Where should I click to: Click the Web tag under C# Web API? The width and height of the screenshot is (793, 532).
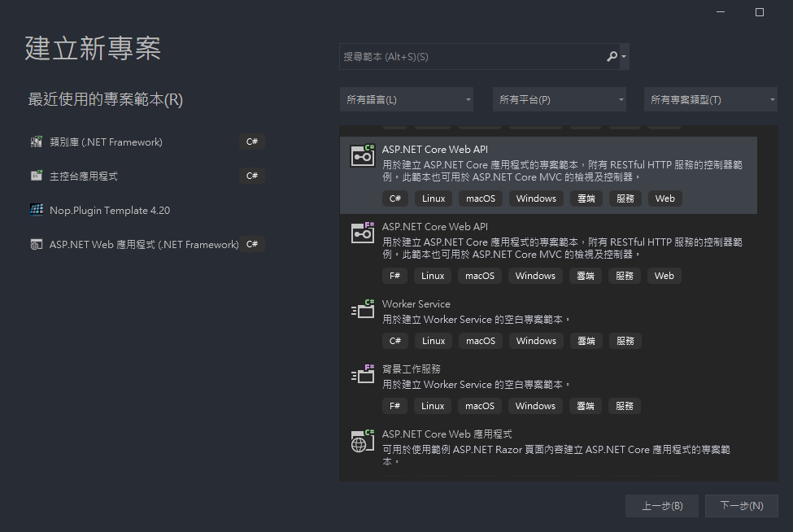click(x=665, y=198)
